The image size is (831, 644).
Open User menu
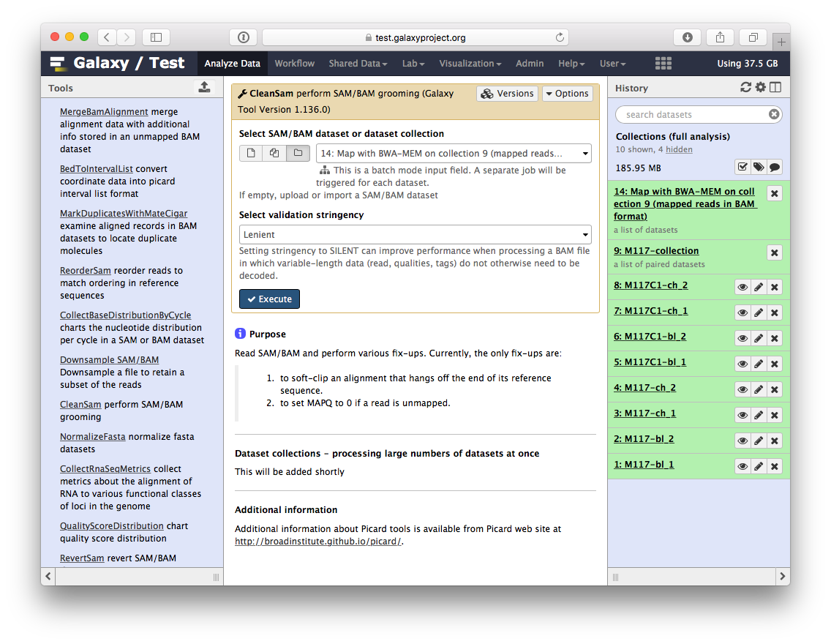coord(613,63)
